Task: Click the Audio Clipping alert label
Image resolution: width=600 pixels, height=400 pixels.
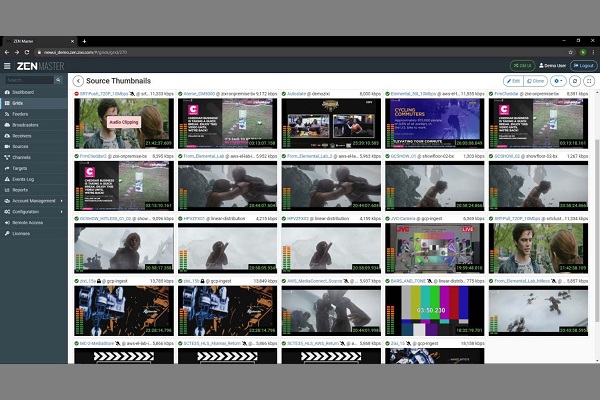Action: click(124, 122)
